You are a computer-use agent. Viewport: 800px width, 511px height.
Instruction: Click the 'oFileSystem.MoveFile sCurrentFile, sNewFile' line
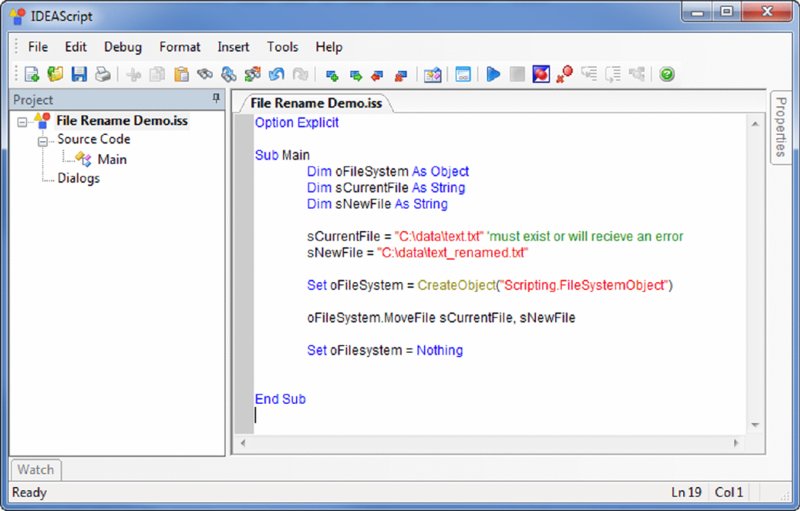click(441, 318)
